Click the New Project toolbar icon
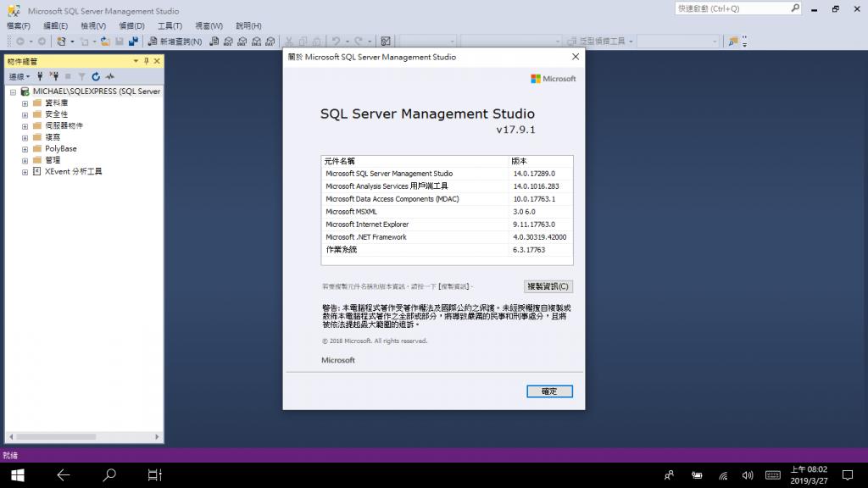This screenshot has width=868, height=488. pos(61,42)
